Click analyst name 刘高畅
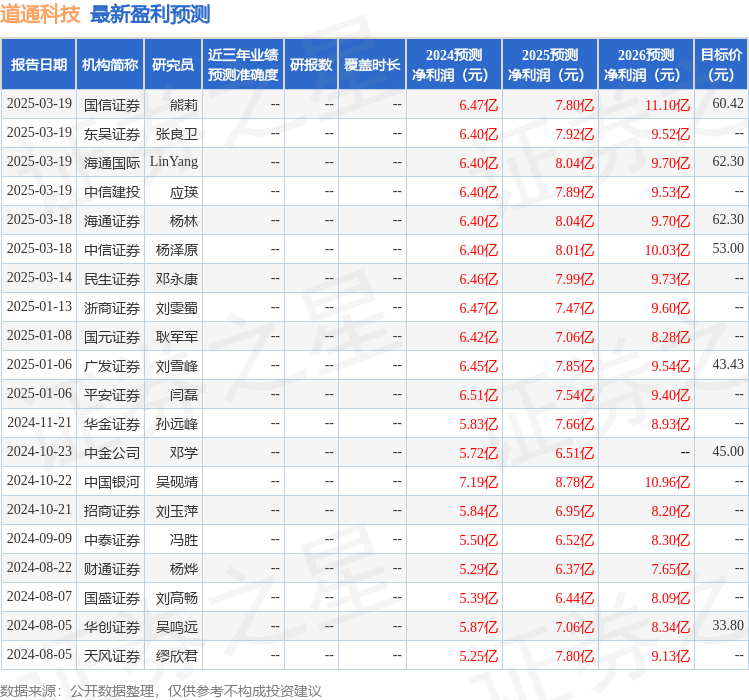749x700 pixels. 177,598
